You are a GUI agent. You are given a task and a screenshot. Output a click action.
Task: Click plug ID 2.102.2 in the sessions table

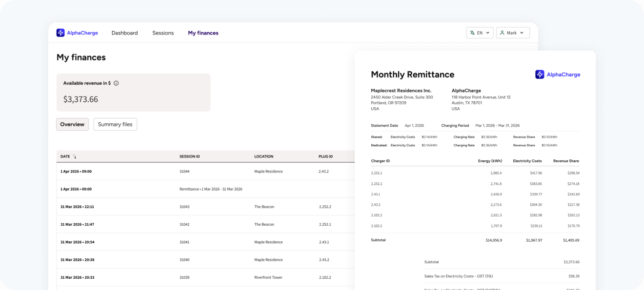point(325,277)
